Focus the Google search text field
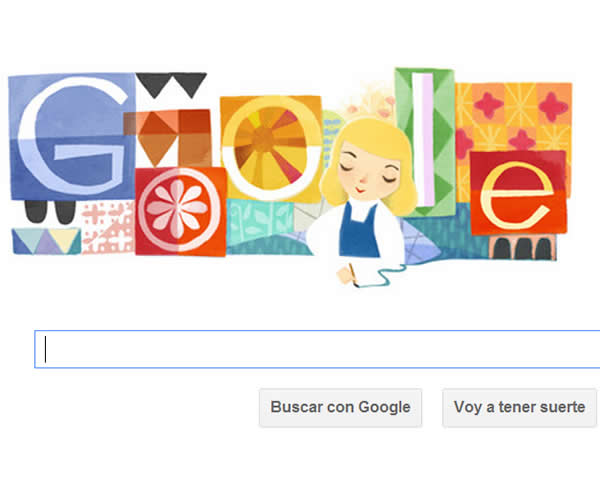This screenshot has height=482, width=600. click(317, 349)
